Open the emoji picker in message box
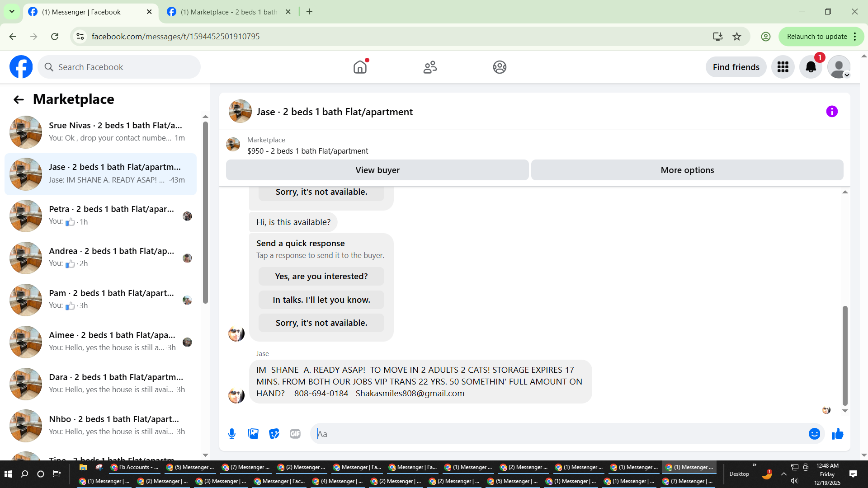The image size is (868, 488). (x=814, y=434)
